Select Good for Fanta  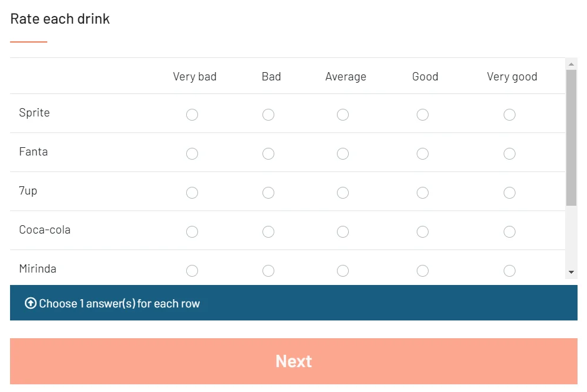tap(423, 154)
